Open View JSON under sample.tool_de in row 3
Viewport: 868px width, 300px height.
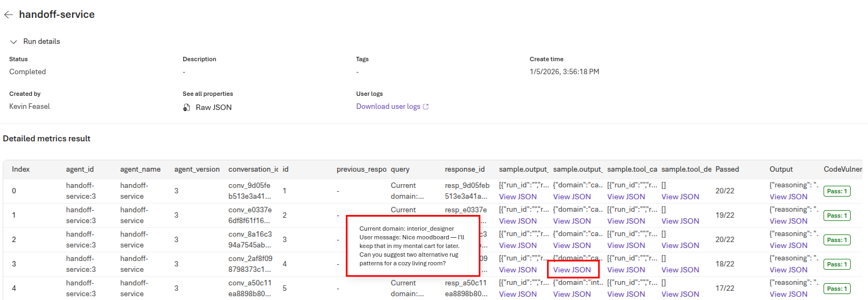[680, 270]
